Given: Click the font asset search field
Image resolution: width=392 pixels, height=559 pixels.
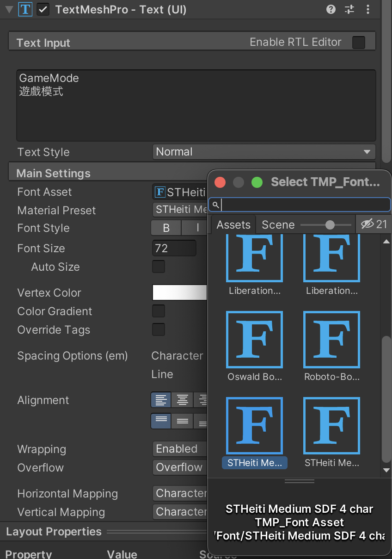Looking at the screenshot, I should click(303, 205).
